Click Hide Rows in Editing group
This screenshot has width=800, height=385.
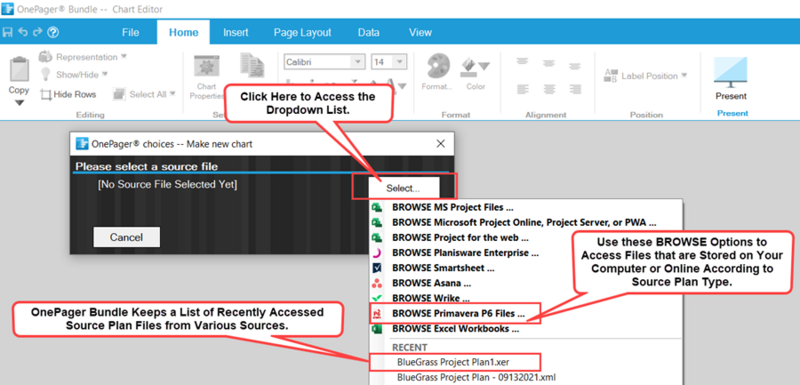[68, 94]
